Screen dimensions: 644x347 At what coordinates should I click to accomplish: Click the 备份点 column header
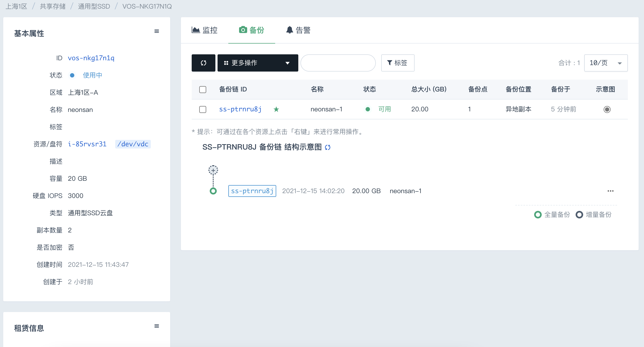pyautogui.click(x=478, y=89)
